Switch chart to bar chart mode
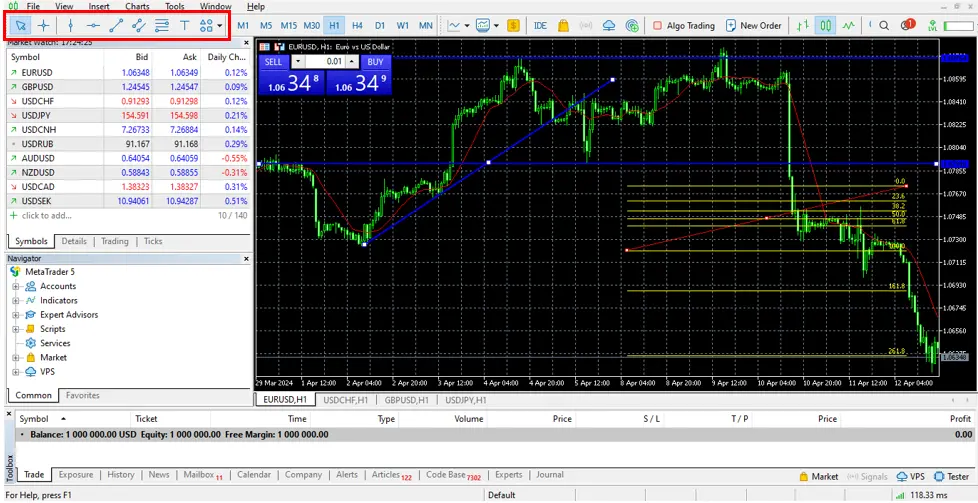Screen dimensions: 978x503 click(x=803, y=26)
